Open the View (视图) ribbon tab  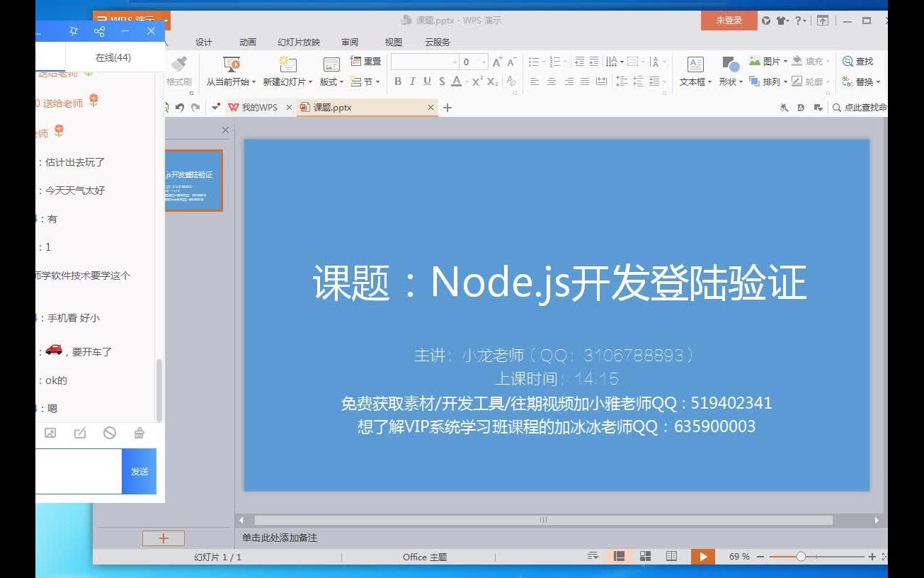click(394, 42)
